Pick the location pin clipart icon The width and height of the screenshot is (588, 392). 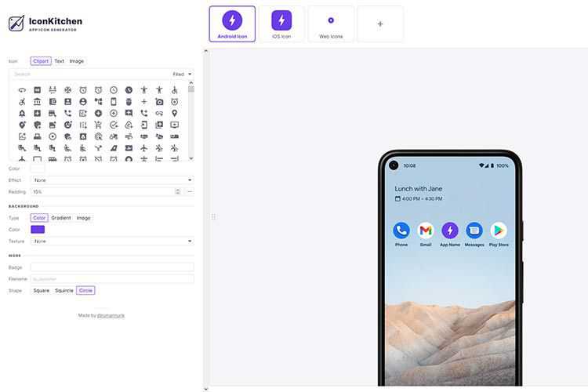pos(174,113)
